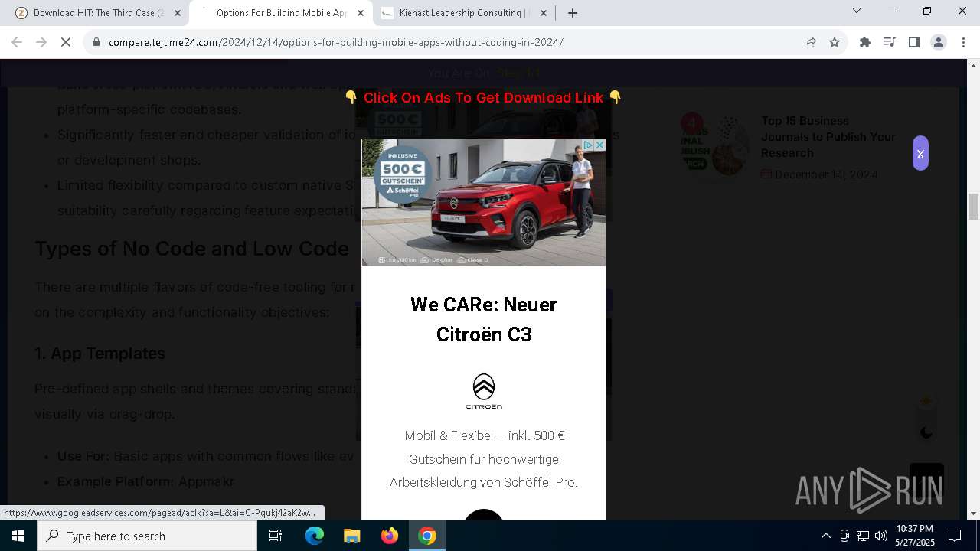This screenshot has width=980, height=551.
Task: Open the network status tray icon
Action: [863, 536]
